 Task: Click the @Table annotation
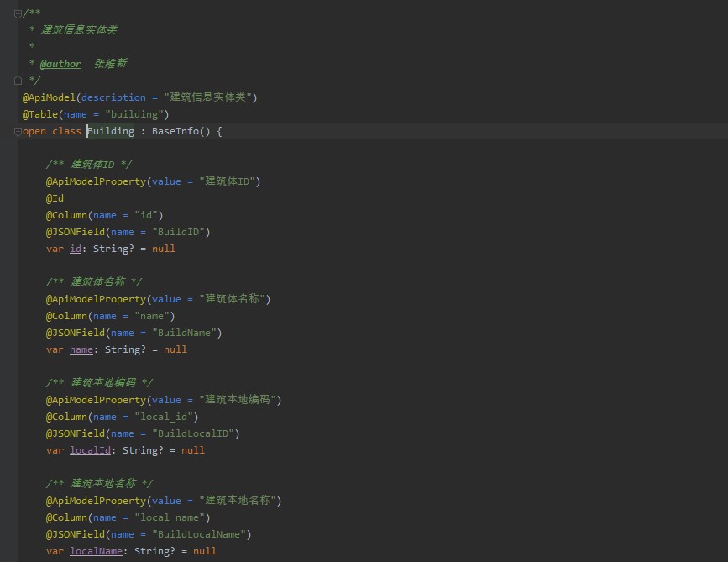tap(40, 114)
